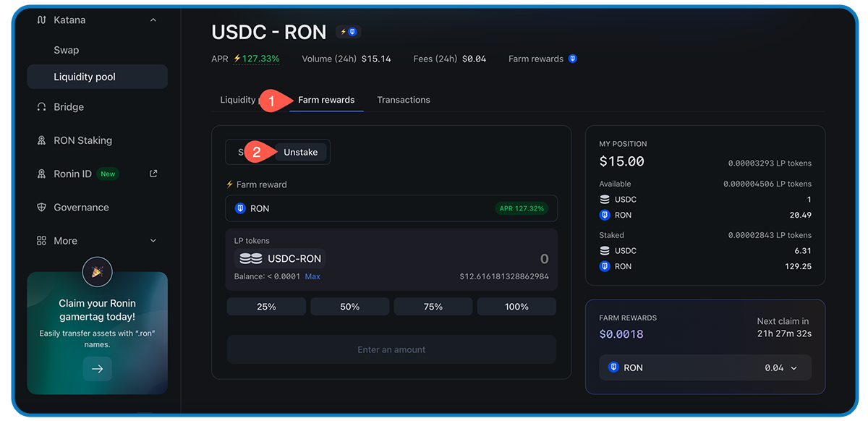Click the Katana icon in sidebar
This screenshot has height=421, width=868.
click(41, 20)
